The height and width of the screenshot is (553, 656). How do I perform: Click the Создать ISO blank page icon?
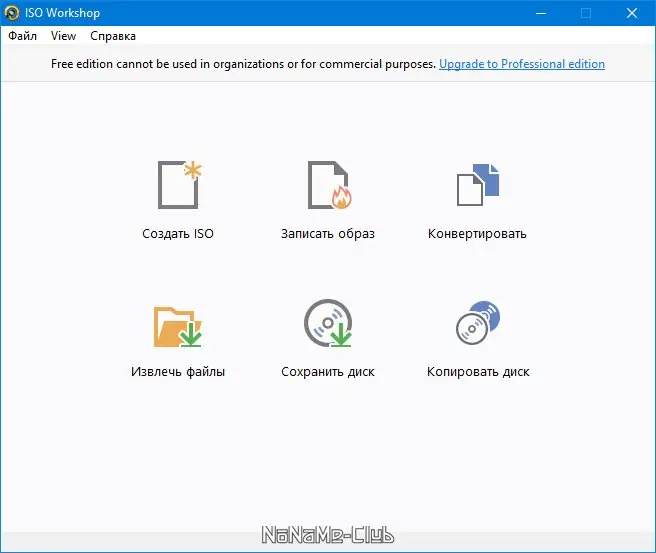[179, 185]
